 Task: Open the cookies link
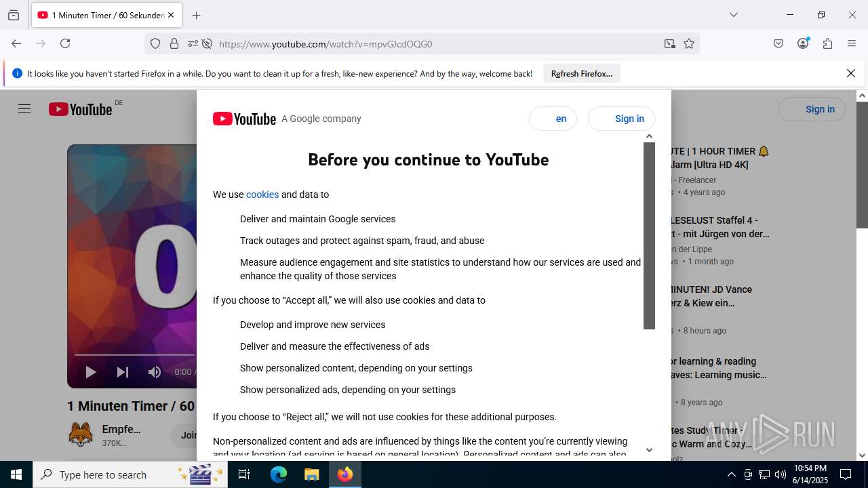pyautogui.click(x=262, y=195)
